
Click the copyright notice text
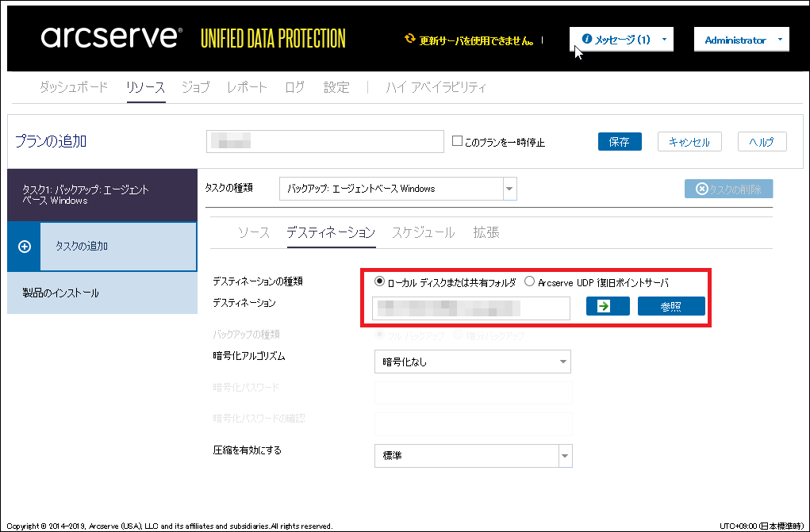pyautogui.click(x=170, y=526)
